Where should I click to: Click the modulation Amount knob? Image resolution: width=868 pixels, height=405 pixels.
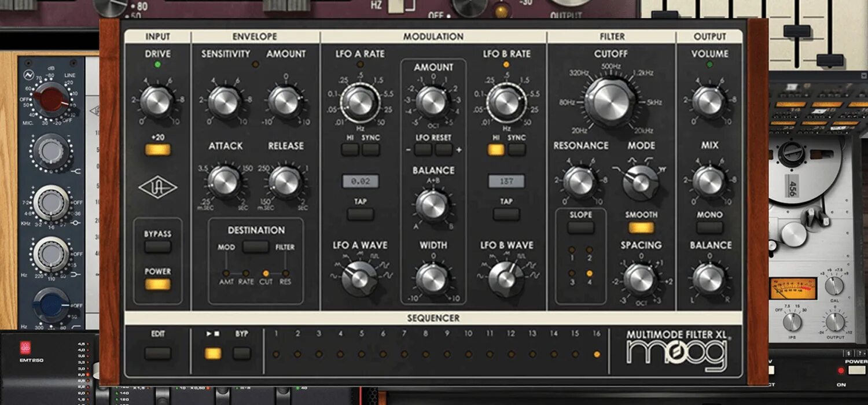click(x=432, y=102)
